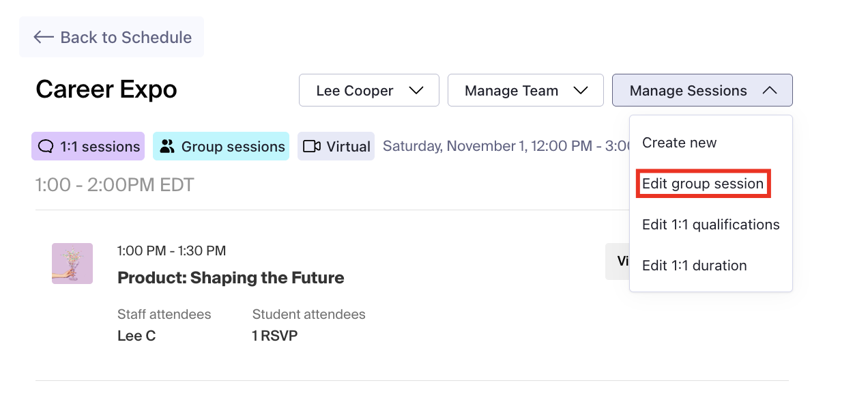Select Edit 1:1 qualifications option
The image size is (868, 396).
(x=710, y=225)
